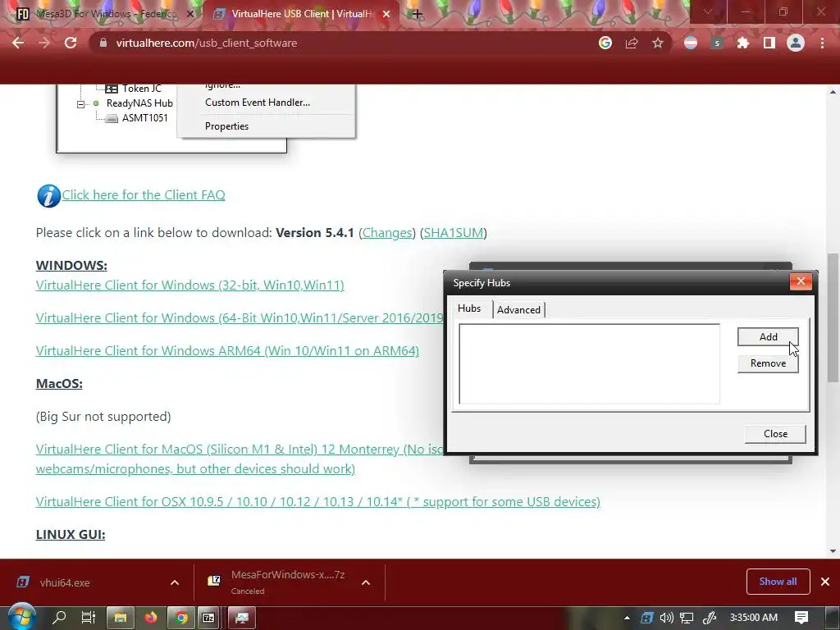Open the Chrome profile avatar

[x=796, y=43]
